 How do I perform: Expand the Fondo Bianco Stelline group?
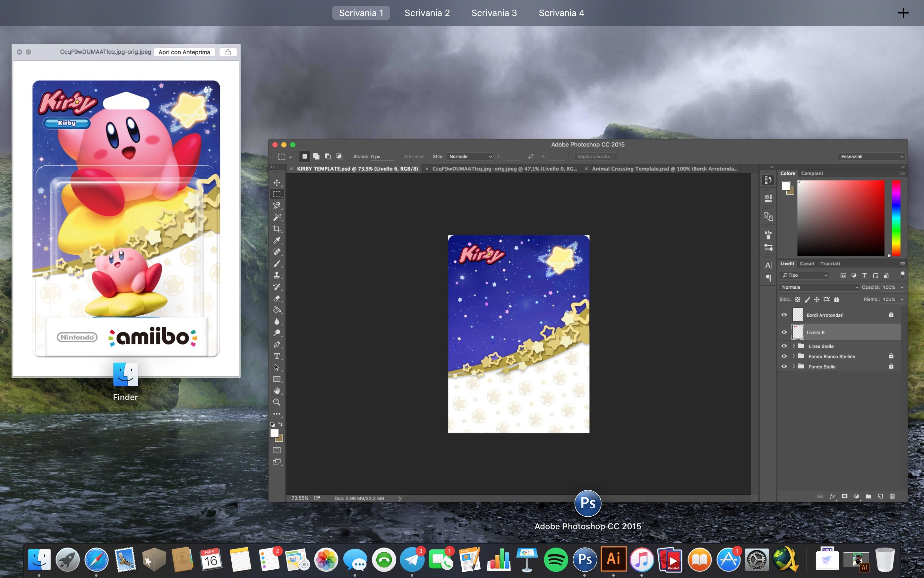coord(794,356)
